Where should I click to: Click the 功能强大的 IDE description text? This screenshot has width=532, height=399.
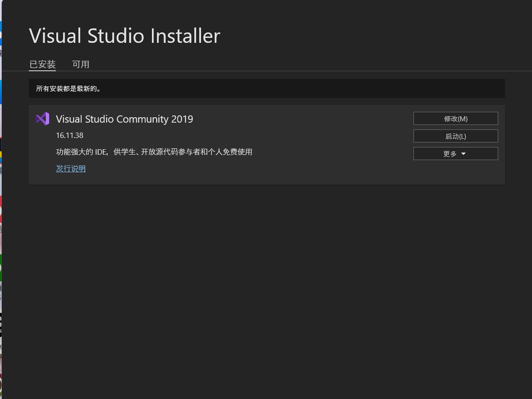154,151
